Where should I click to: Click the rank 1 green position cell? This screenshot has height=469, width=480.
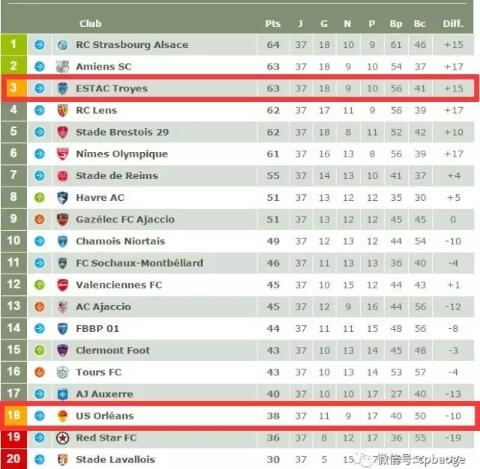point(14,44)
